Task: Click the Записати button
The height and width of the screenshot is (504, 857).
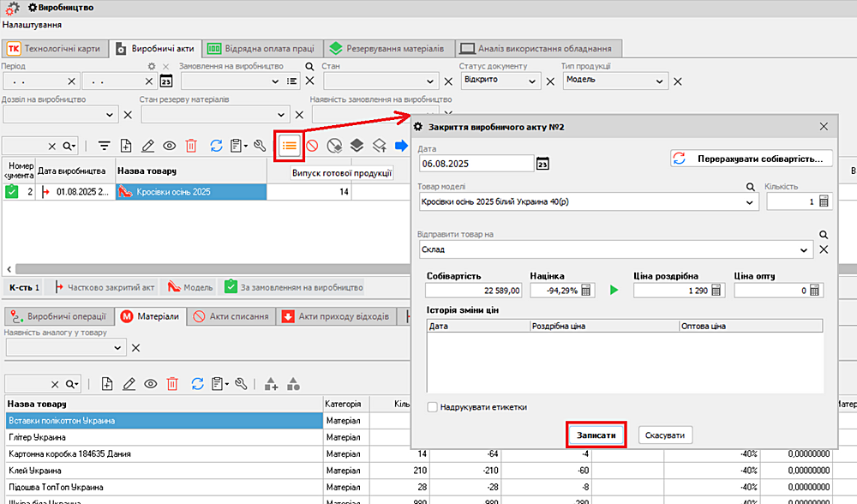Action: 596,435
